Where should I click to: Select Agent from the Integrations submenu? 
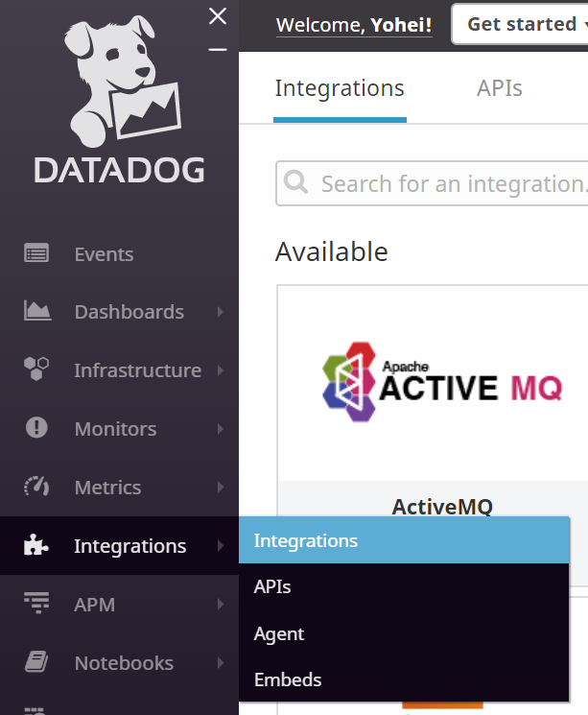pos(279,633)
